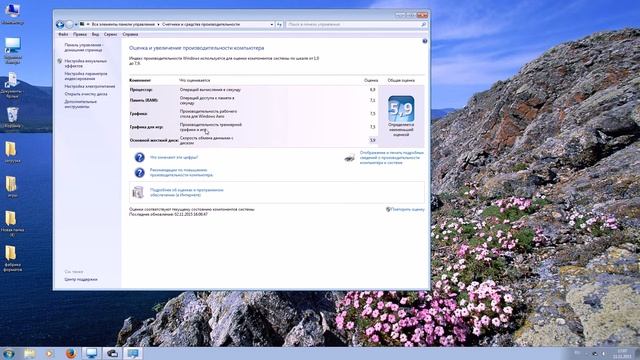Switch to the Control Panel taskbar button
This screenshot has width=640, height=360.
tap(133, 353)
